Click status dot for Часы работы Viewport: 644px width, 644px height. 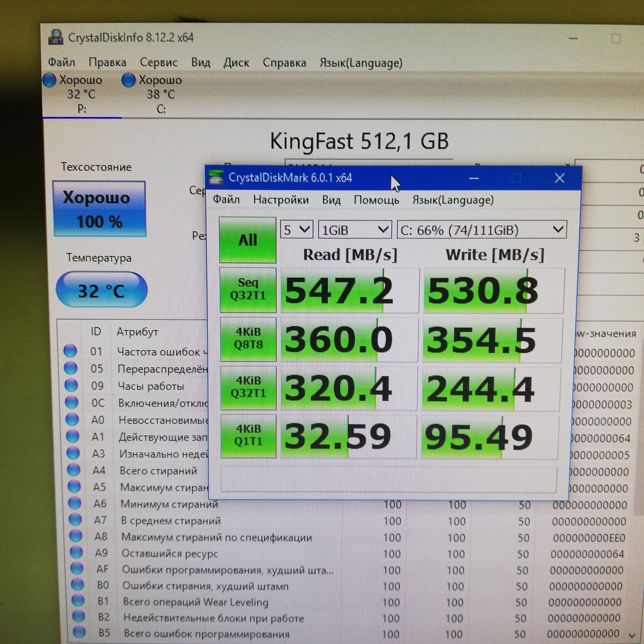(x=71, y=385)
